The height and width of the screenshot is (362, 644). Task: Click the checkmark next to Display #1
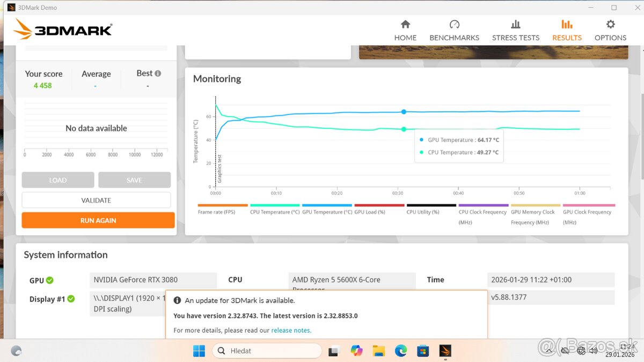tap(70, 299)
